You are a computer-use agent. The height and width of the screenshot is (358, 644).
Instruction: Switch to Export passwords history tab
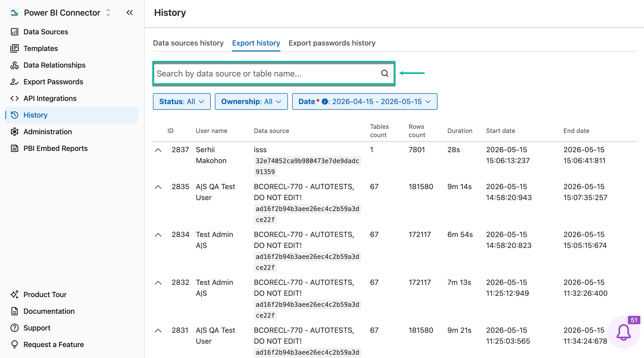[332, 43]
